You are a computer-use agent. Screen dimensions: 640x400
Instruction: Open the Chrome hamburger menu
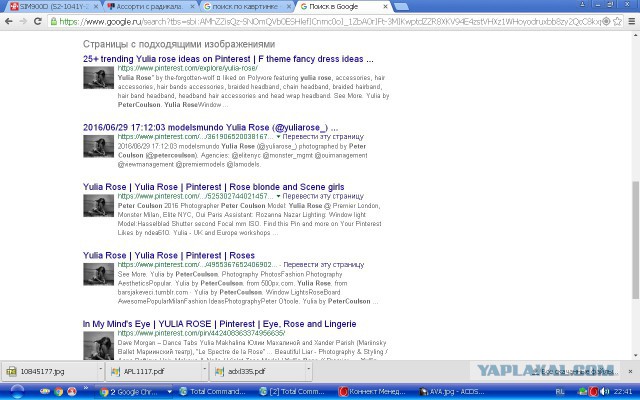[x=631, y=21]
